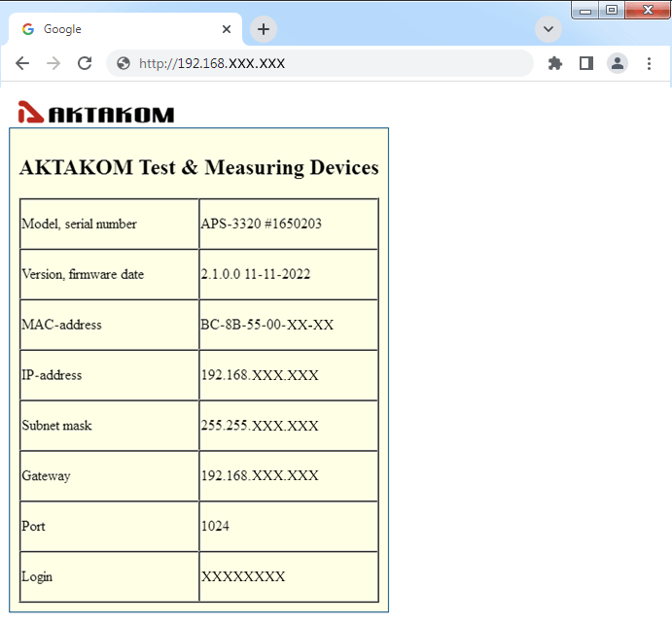This screenshot has width=672, height=624.
Task: Minimize the browser window
Action: pos(585,11)
